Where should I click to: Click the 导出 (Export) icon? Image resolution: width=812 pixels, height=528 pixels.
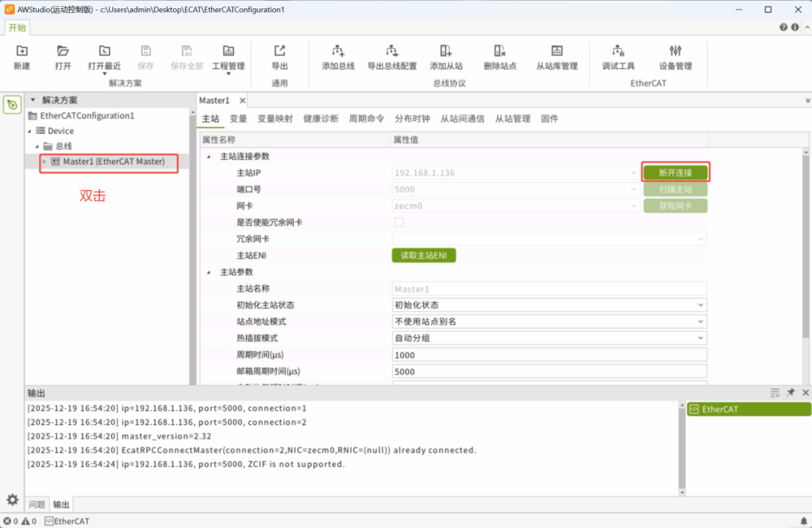280,51
